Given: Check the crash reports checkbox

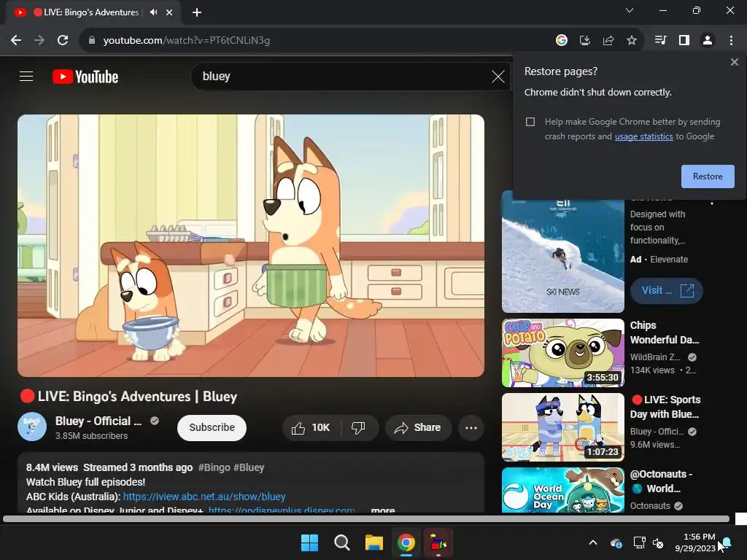Looking at the screenshot, I should tap(530, 122).
